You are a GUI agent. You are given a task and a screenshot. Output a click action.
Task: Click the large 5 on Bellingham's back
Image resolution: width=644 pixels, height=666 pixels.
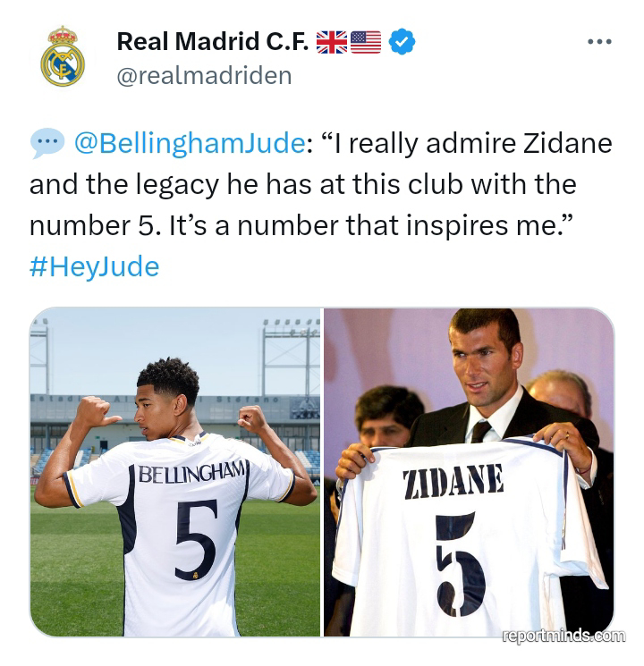click(x=197, y=539)
